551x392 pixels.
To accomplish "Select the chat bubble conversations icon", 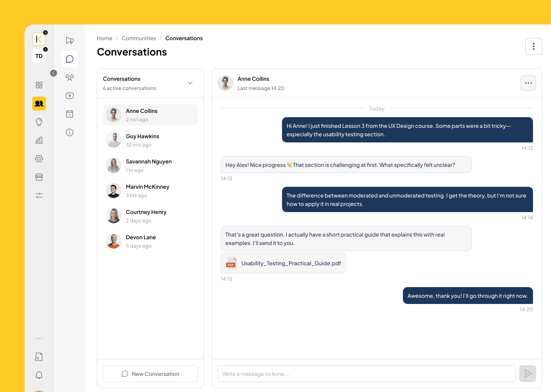I will point(70,59).
